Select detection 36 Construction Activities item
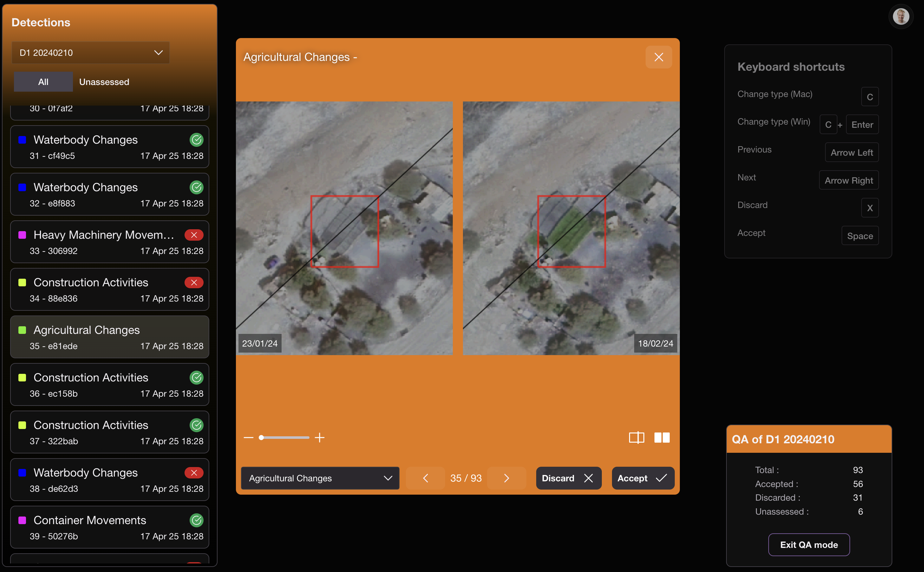Screen dimensions: 924x572 [110, 385]
